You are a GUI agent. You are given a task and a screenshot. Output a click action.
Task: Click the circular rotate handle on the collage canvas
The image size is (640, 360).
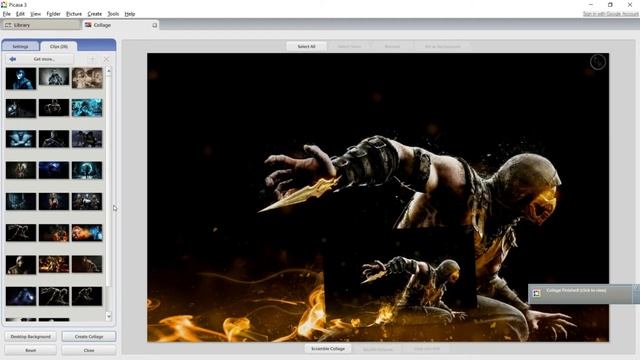coord(598,62)
